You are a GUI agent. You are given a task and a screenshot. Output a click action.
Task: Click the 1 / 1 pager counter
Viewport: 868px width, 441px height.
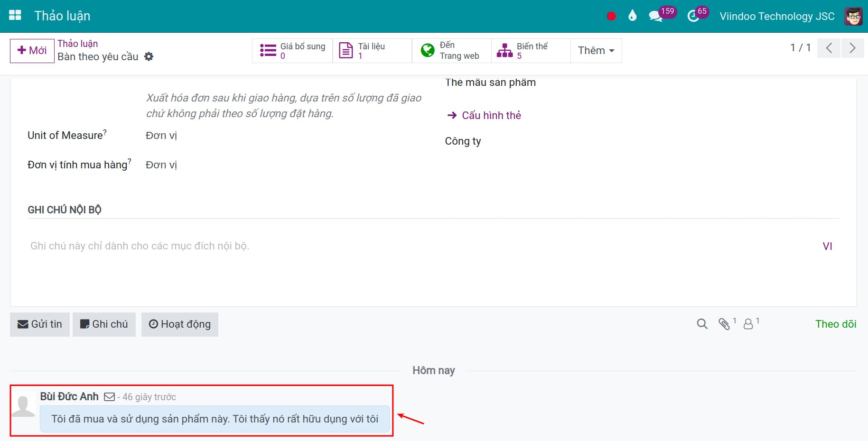point(801,48)
